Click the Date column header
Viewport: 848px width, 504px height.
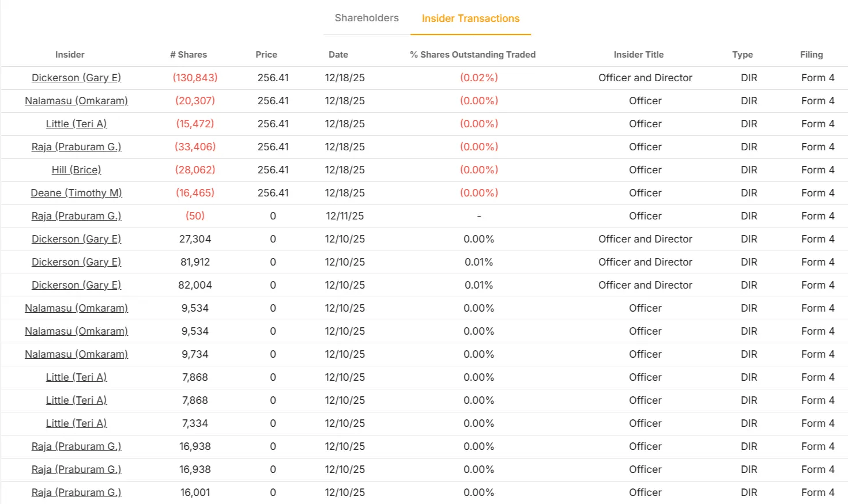338,55
